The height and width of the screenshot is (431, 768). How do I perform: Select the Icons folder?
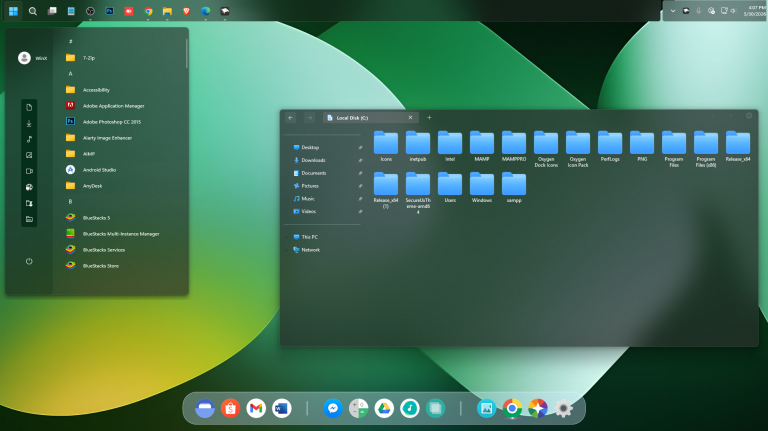tap(386, 146)
